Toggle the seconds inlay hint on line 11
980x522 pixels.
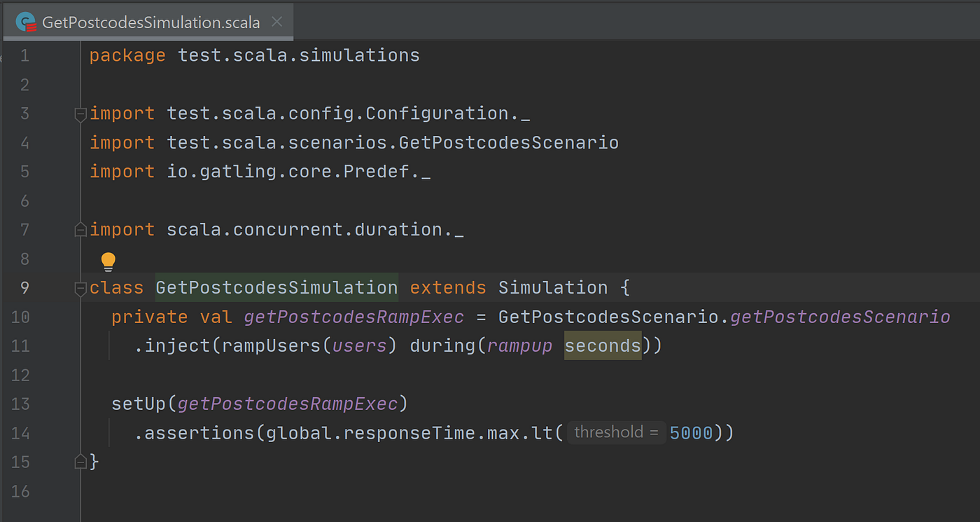(x=602, y=345)
